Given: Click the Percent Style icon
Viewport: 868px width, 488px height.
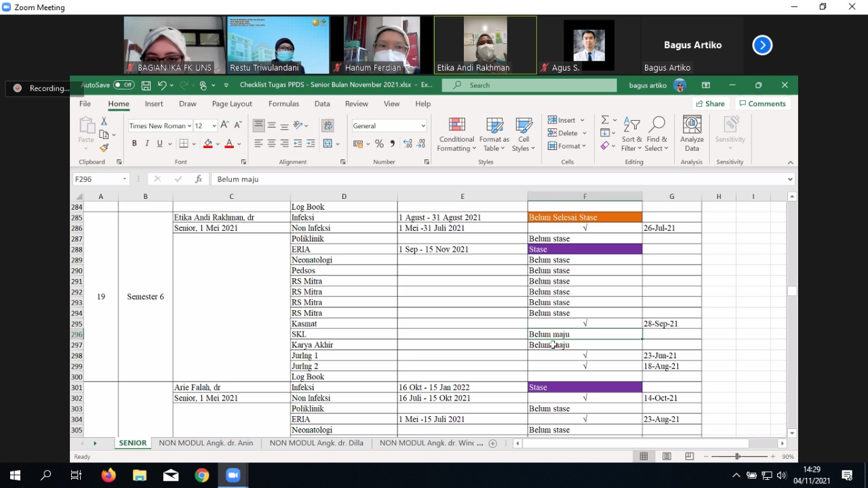Looking at the screenshot, I should pos(379,144).
